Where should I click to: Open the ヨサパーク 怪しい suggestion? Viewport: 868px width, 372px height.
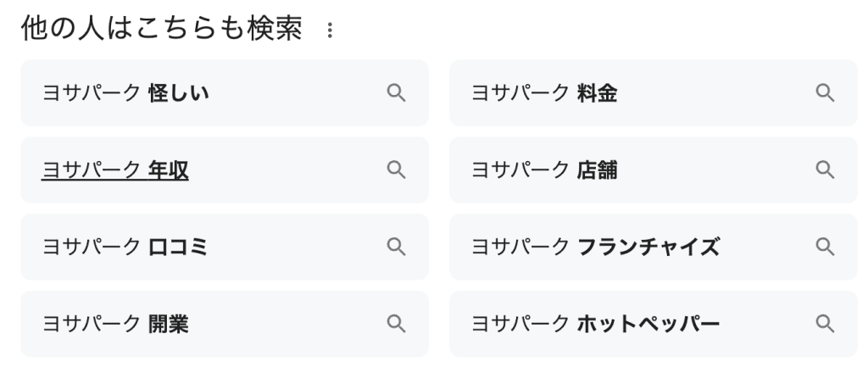pos(127,93)
